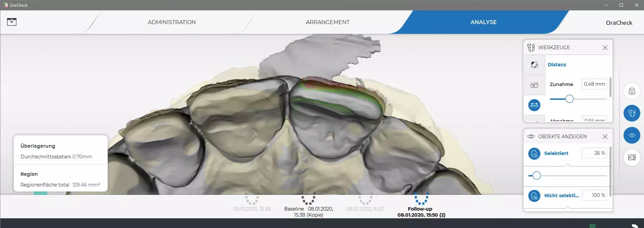Select the blue distance measurement tool icon
Viewport: 644px width, 228px height.
534,105
